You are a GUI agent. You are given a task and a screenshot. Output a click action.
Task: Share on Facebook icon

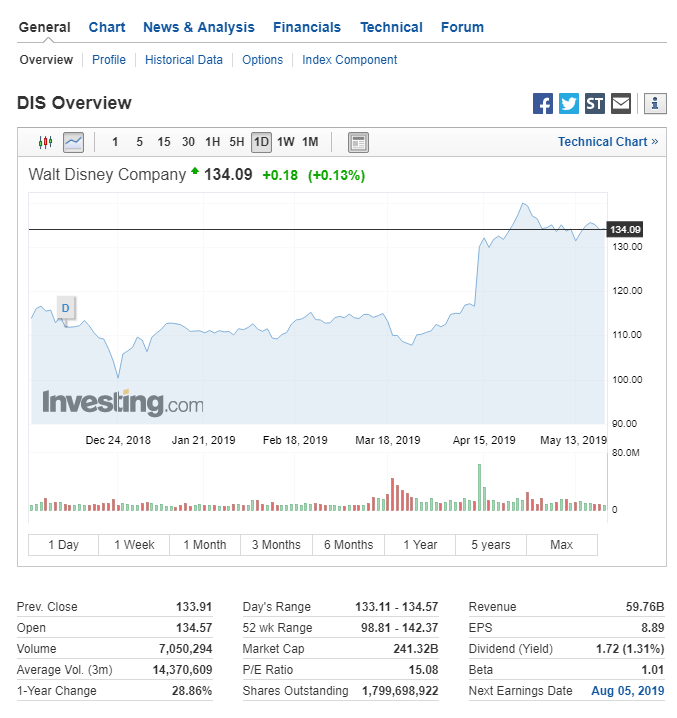click(543, 103)
